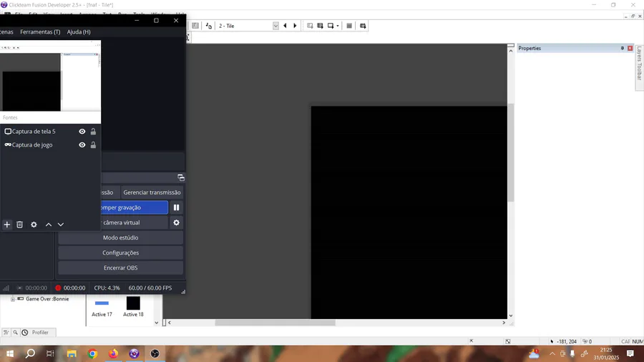Open OBS Studio from the taskbar
This screenshot has height=362, width=644.
coord(155,353)
